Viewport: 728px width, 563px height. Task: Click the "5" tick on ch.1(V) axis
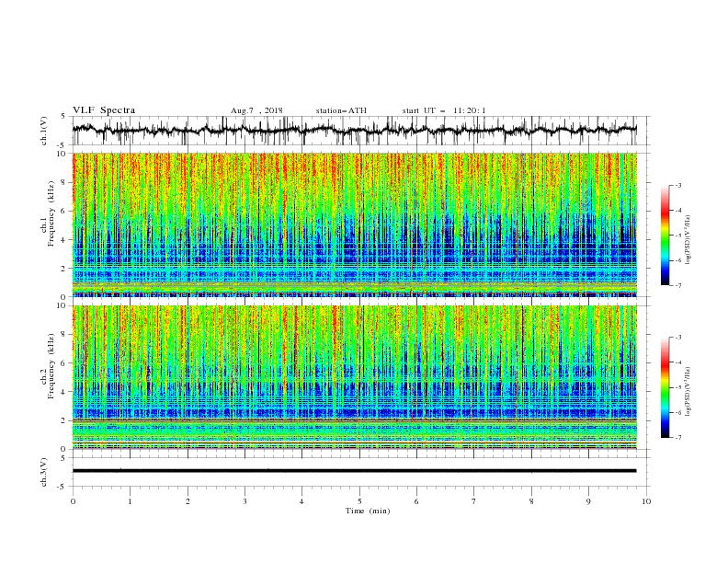pyautogui.click(x=63, y=117)
